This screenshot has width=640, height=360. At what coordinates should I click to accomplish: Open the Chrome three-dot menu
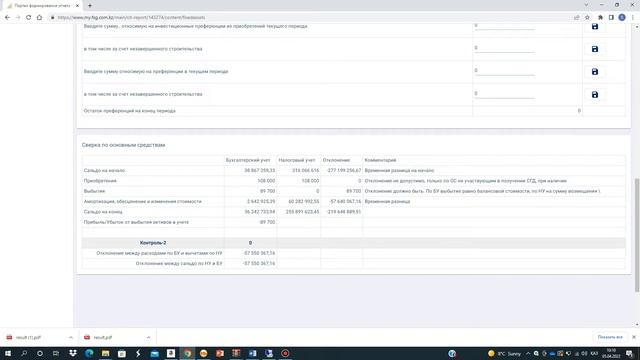[x=633, y=18]
